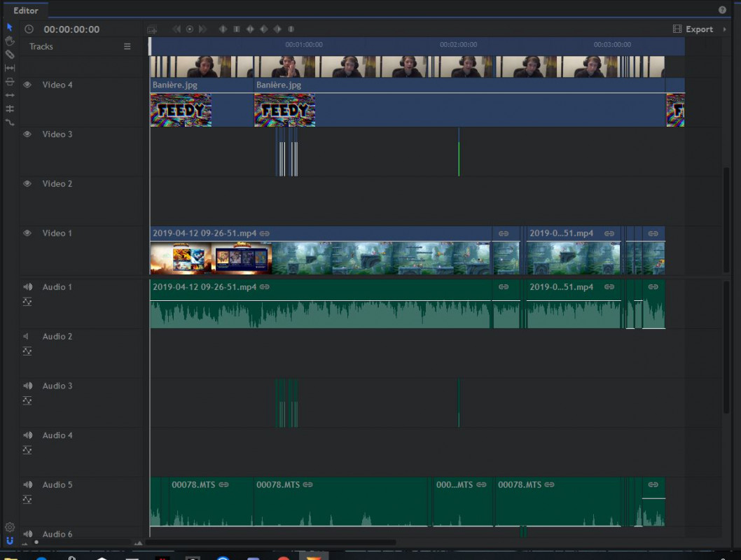Open the help question mark icon

[722, 10]
